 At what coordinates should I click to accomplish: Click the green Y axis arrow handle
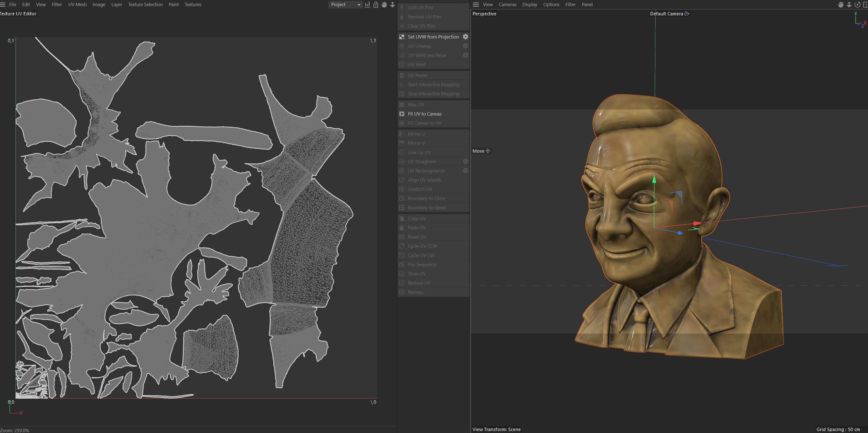pyautogui.click(x=654, y=179)
